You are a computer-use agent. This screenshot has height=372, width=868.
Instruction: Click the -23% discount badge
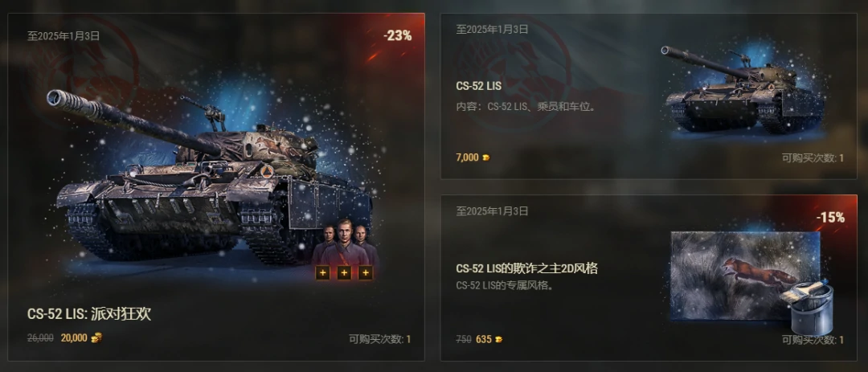398,36
